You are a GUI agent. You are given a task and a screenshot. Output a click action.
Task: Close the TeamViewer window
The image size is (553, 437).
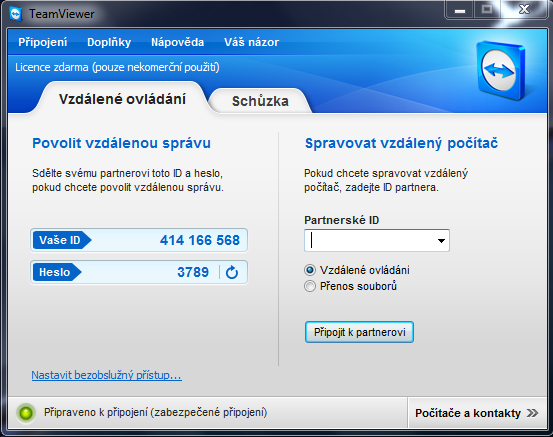(x=524, y=10)
